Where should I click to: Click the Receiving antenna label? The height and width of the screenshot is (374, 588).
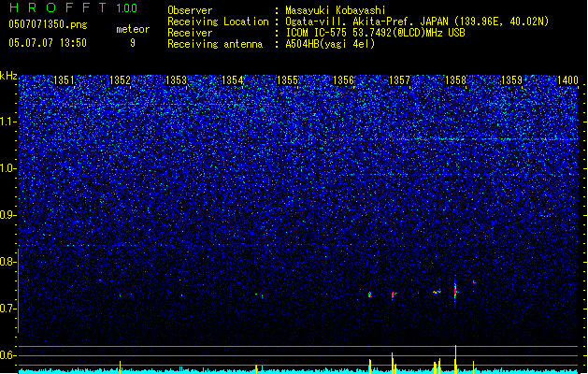(215, 44)
